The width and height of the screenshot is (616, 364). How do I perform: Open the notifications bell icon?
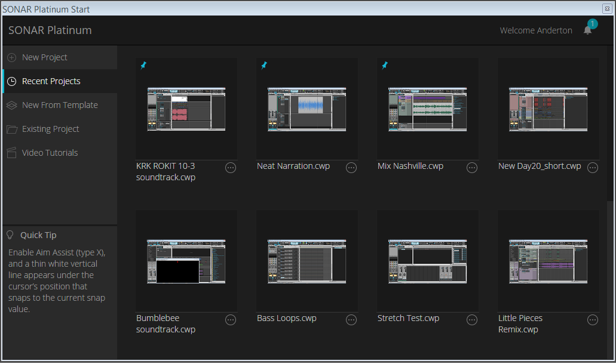point(588,30)
